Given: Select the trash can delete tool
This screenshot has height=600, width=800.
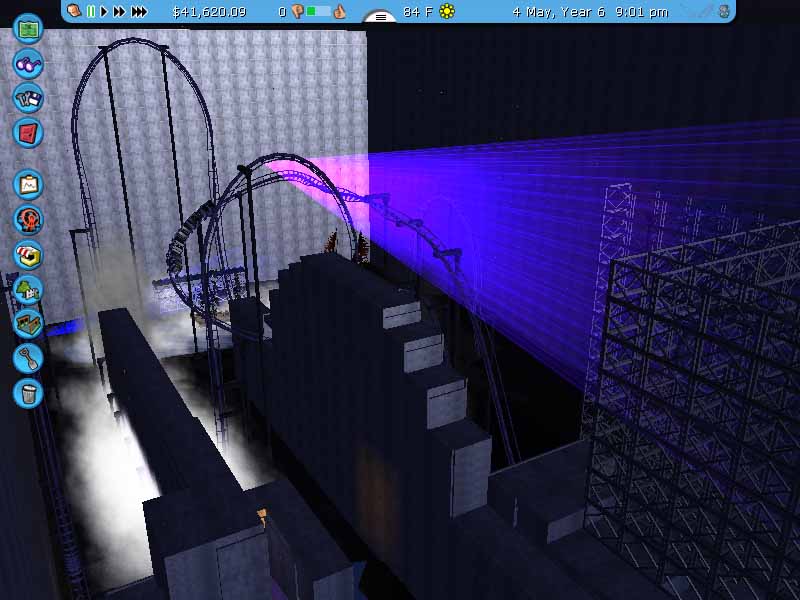Looking at the screenshot, I should [x=28, y=393].
